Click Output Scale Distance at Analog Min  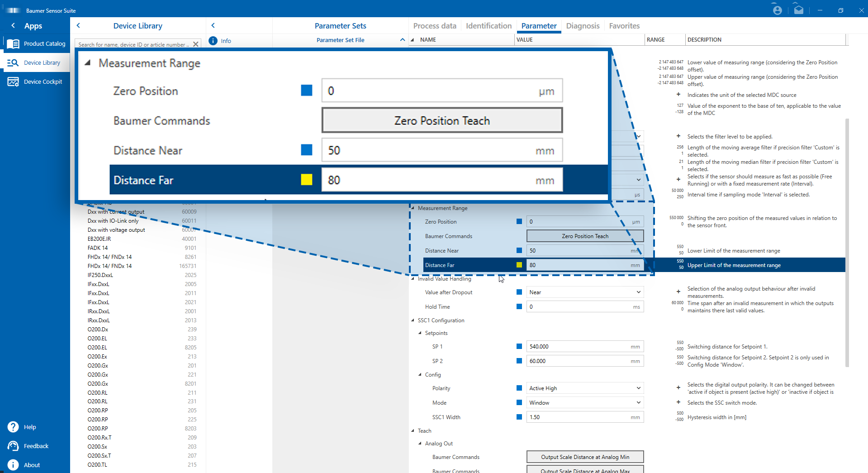coord(585,457)
